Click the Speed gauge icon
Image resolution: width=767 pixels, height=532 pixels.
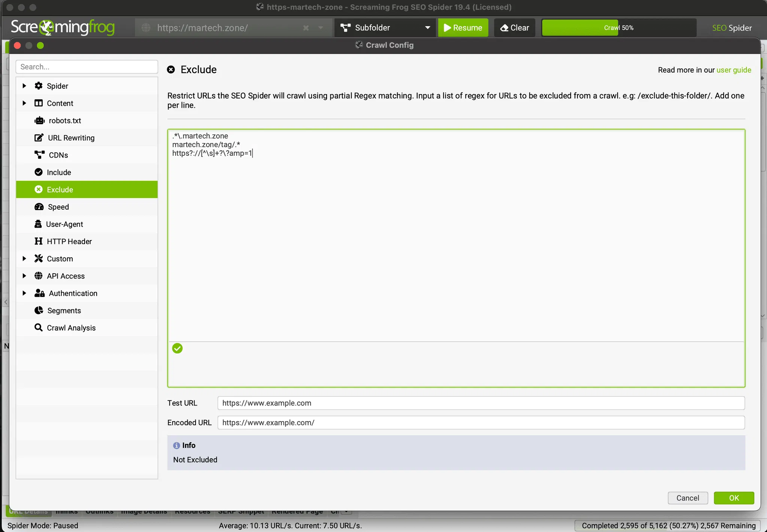point(39,207)
